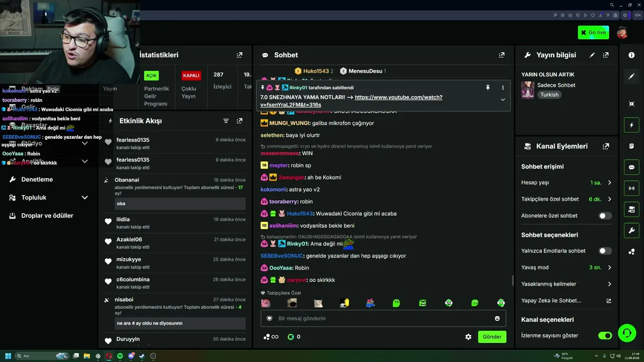The image size is (644, 362).
Task: Open Steam from the taskbar
Action: point(142,356)
